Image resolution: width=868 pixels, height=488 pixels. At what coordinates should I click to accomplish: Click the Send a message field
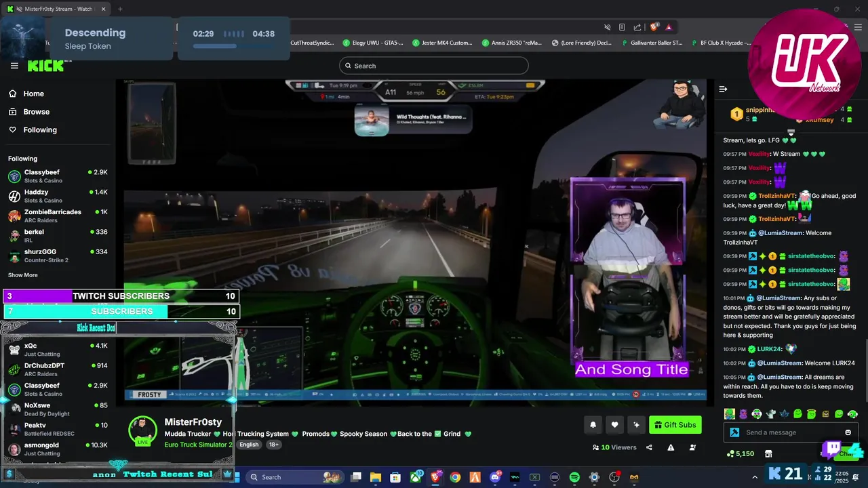point(790,432)
